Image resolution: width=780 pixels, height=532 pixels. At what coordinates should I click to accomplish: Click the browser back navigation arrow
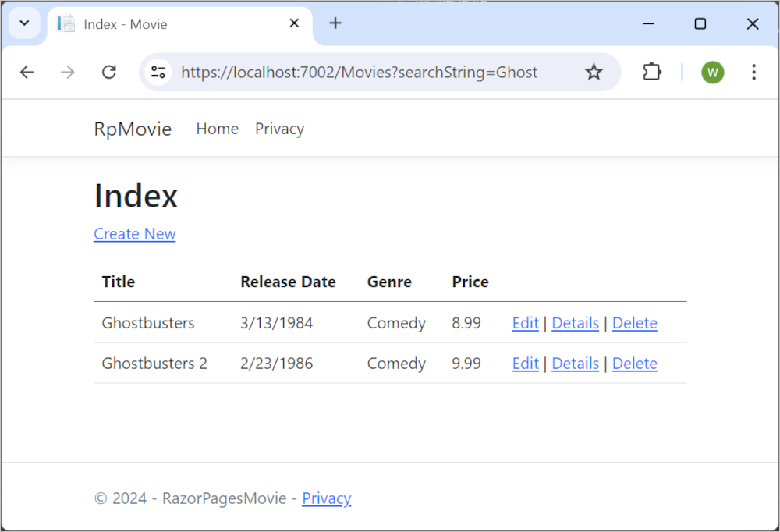(x=27, y=72)
